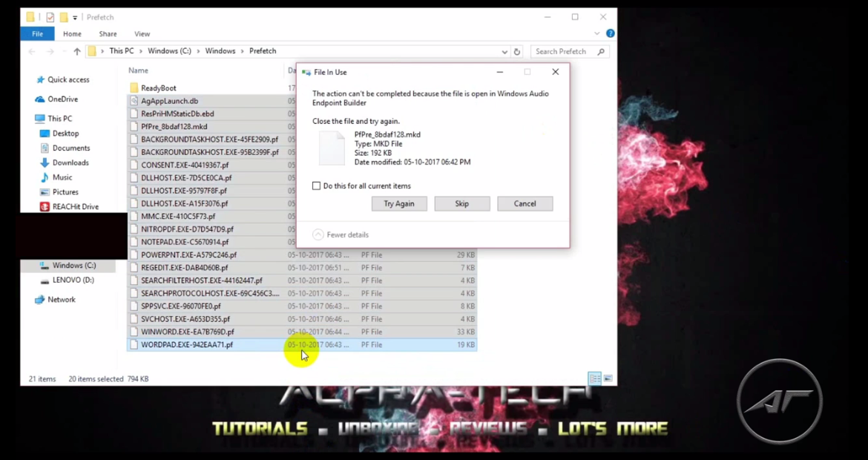The height and width of the screenshot is (460, 868).
Task: Open REACHit Drive in navigation pane
Action: pyautogui.click(x=75, y=206)
